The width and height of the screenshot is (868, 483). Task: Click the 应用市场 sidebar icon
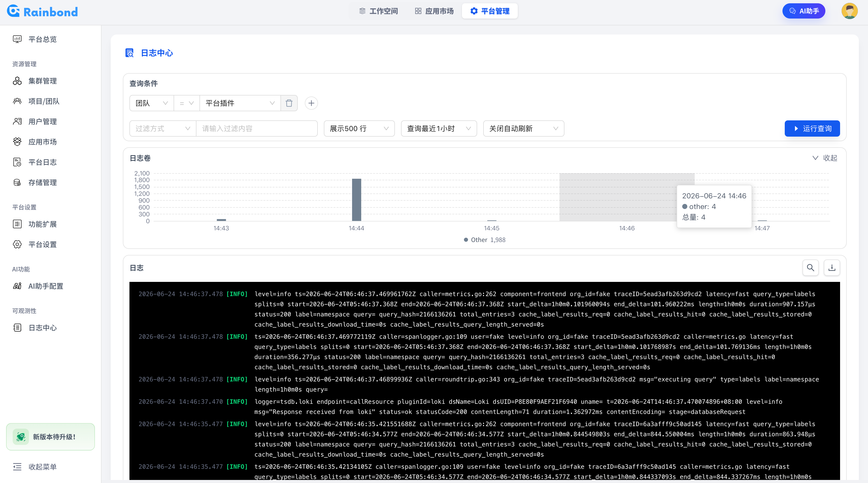[17, 141]
